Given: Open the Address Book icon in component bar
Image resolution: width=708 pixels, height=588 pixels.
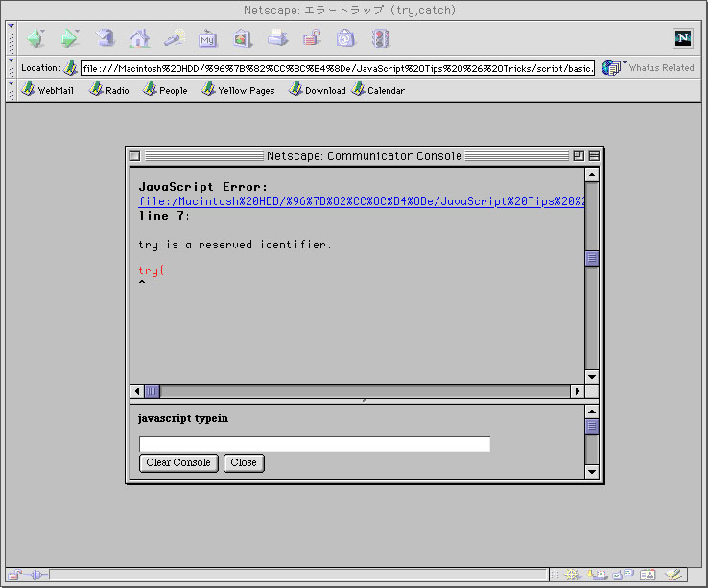Looking at the screenshot, I should click(x=648, y=575).
